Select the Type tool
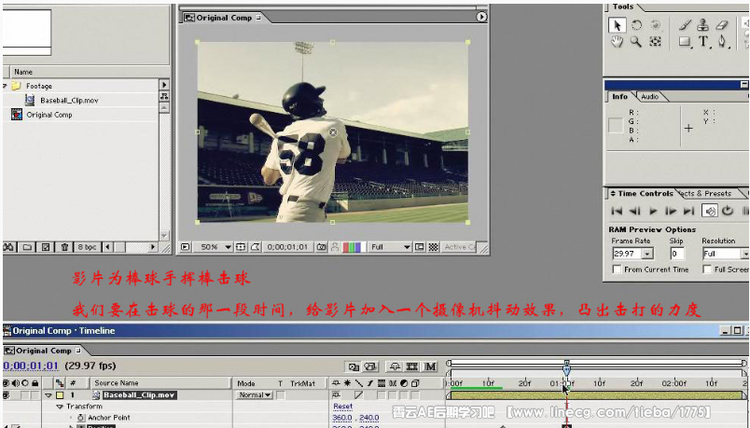The image size is (750, 428). point(703,42)
